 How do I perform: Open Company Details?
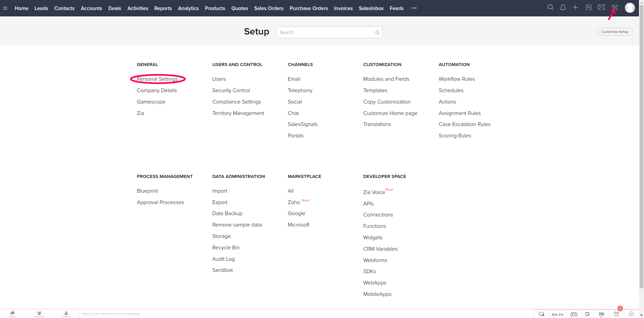[157, 90]
